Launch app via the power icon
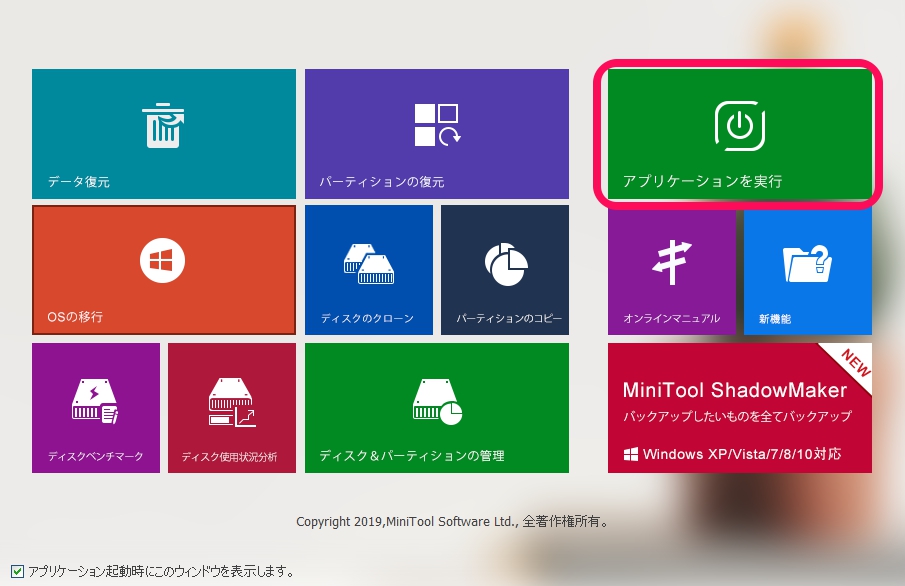Viewport: 905px width, 586px height. 740,125
